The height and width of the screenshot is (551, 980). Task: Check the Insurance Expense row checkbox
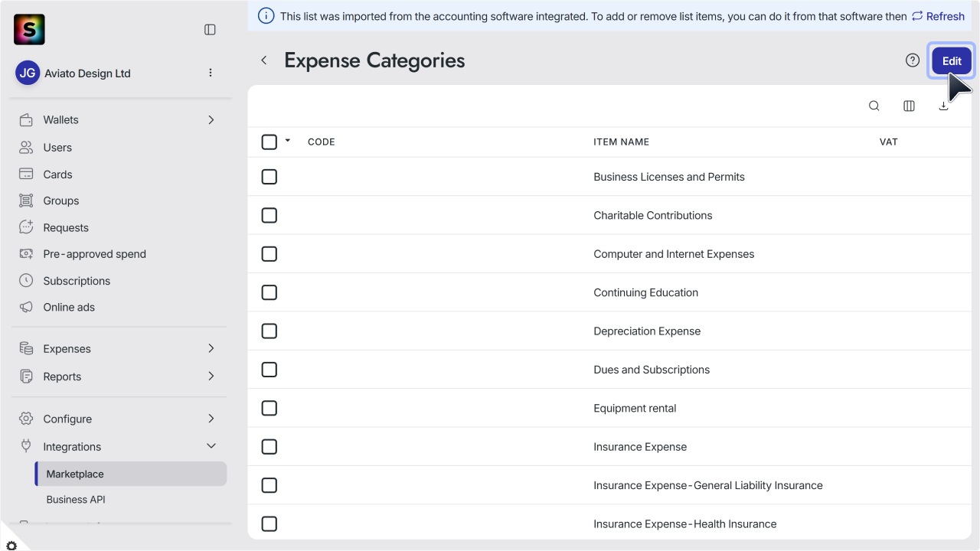[269, 447]
